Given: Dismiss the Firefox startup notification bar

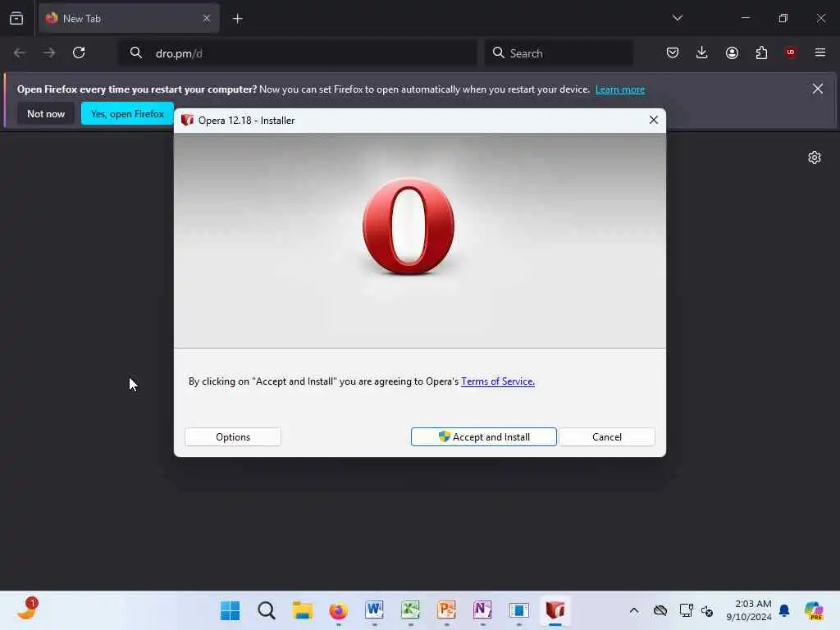Looking at the screenshot, I should tap(818, 89).
